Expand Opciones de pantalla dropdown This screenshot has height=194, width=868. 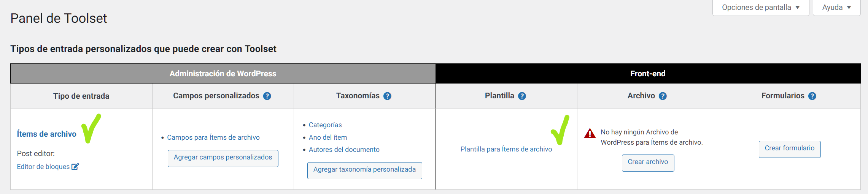click(x=761, y=8)
